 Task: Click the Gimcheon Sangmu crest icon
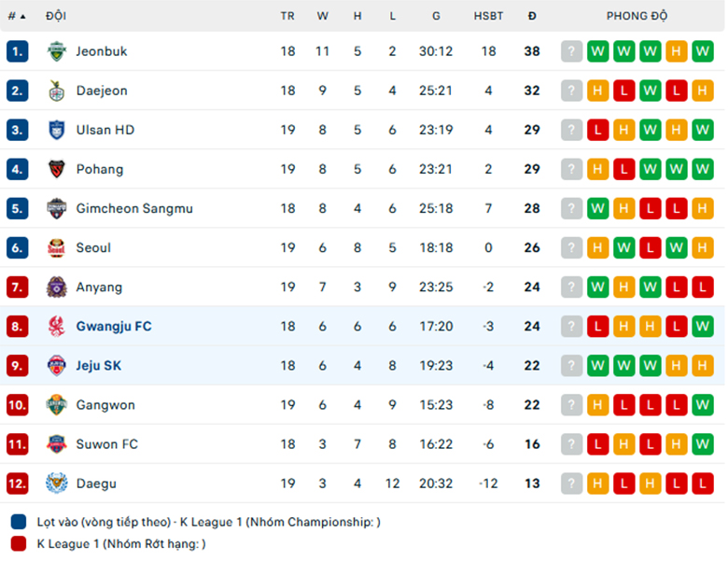coord(57,209)
